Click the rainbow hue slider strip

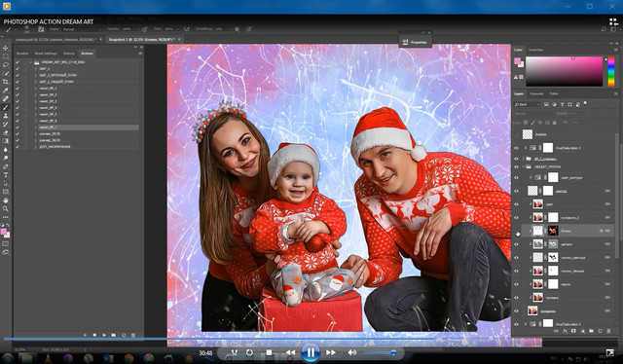(611, 71)
